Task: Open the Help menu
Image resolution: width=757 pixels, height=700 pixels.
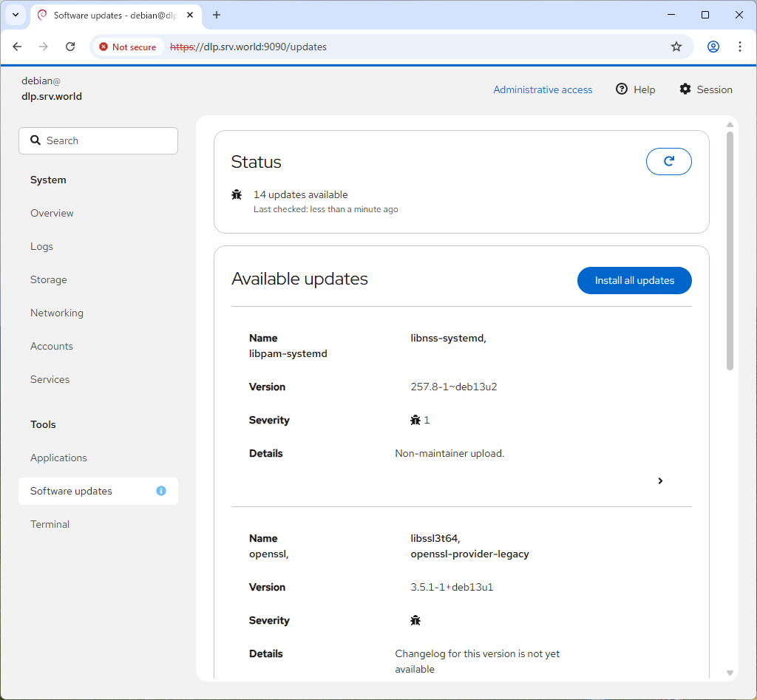Action: click(635, 89)
